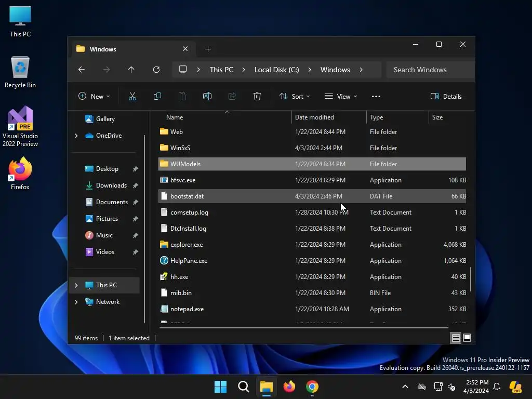Expand the Network tree node
Image resolution: width=532 pixels, height=399 pixels.
tap(76, 302)
